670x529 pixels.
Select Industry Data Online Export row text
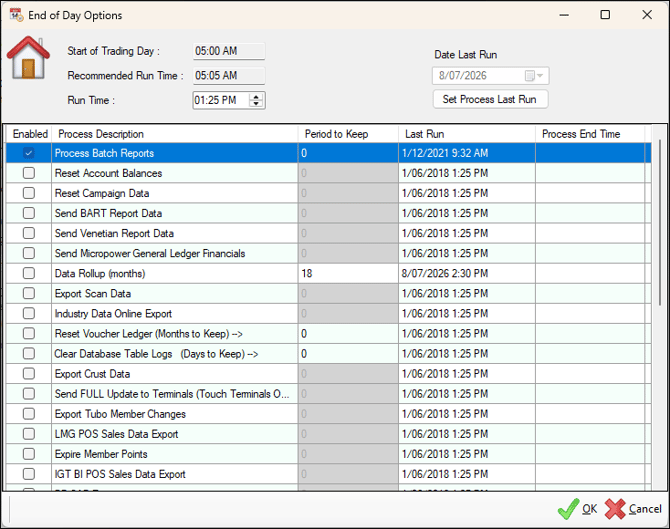tap(113, 314)
